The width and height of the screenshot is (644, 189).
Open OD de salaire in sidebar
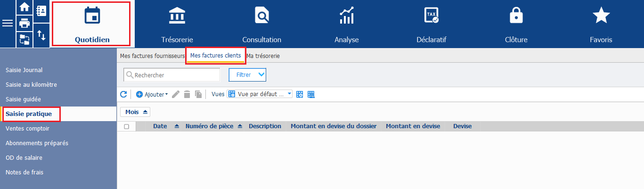pos(58,158)
